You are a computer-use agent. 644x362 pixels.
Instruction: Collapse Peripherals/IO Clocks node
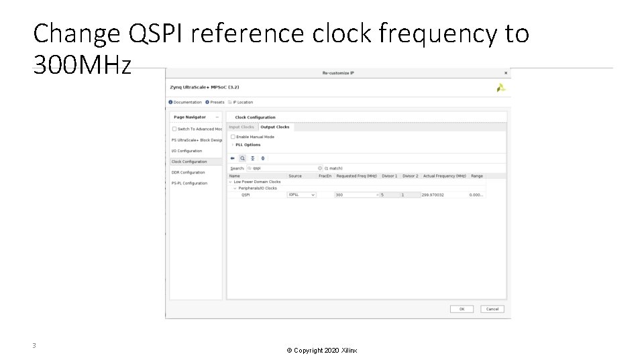[x=235, y=188]
